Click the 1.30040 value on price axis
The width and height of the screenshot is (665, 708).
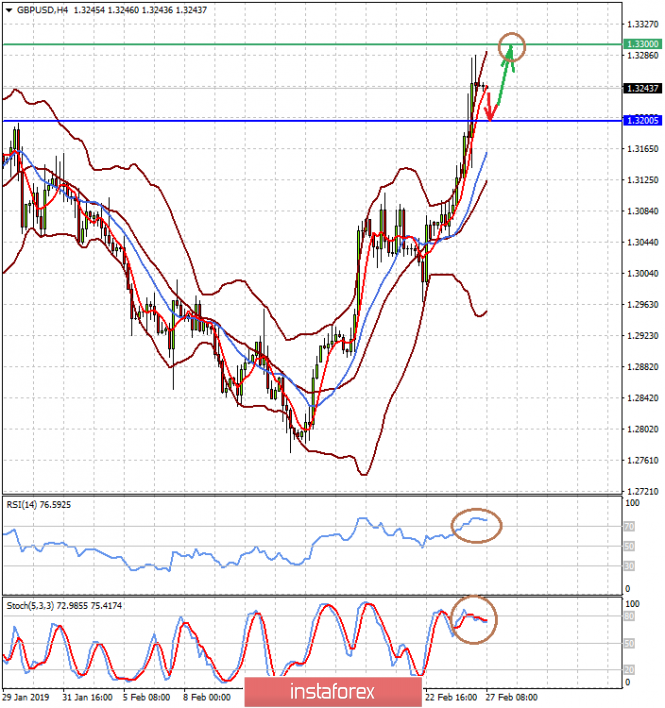[641, 273]
